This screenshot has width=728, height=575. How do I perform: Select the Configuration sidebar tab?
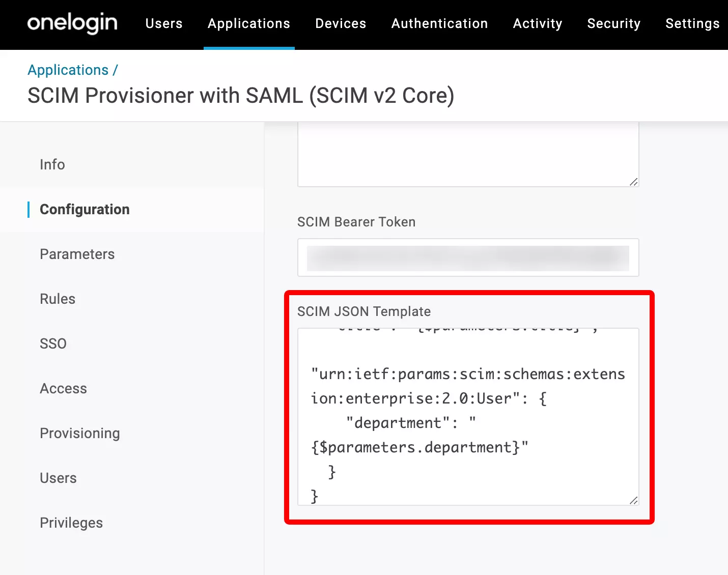coord(85,209)
